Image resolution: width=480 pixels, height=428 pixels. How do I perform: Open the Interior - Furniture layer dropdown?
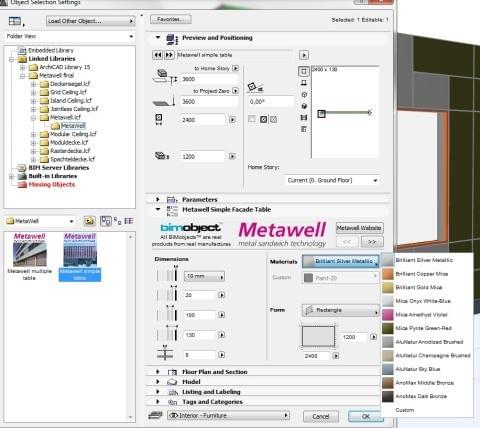228,416
